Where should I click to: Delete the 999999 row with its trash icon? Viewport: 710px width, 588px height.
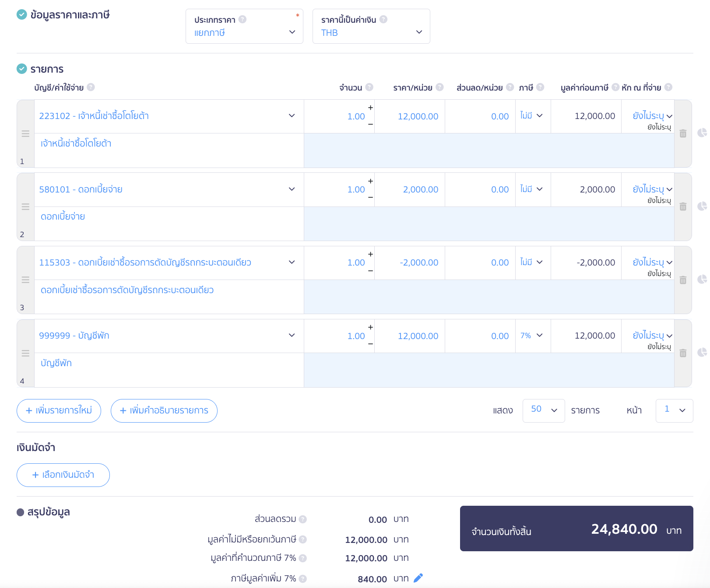tap(683, 353)
